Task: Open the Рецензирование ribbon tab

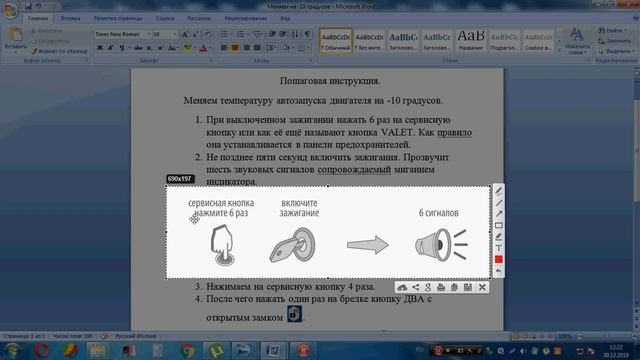Action: pyautogui.click(x=245, y=18)
